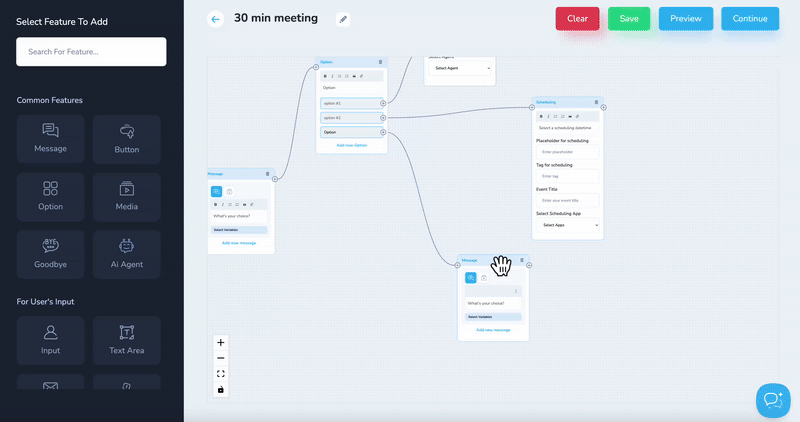The image size is (800, 422).
Task: Open the chat support widget icon
Action: 772,399
